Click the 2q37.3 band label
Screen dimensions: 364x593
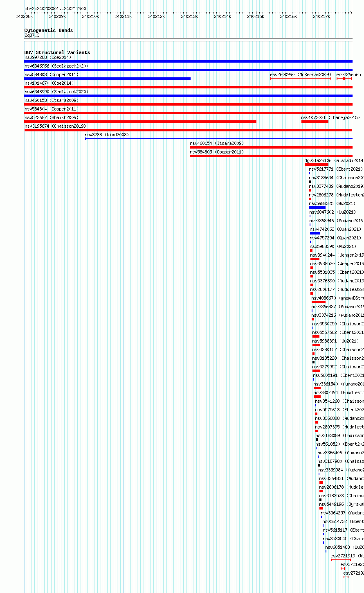click(x=32, y=36)
